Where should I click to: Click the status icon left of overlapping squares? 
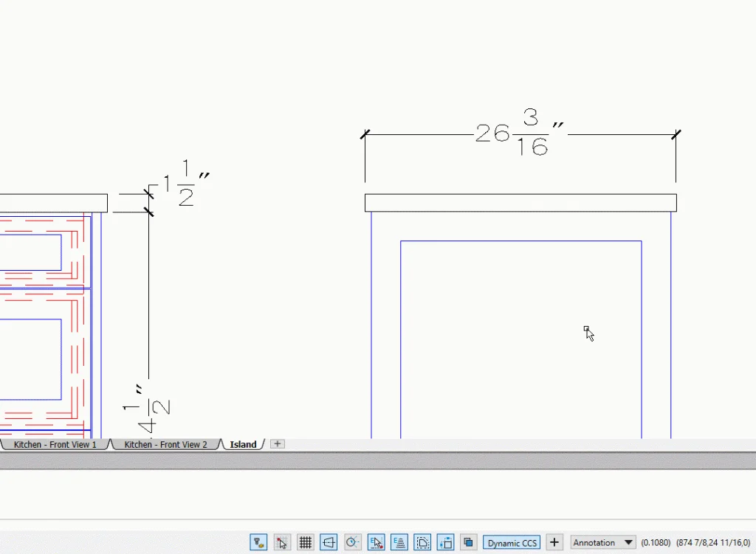(445, 543)
